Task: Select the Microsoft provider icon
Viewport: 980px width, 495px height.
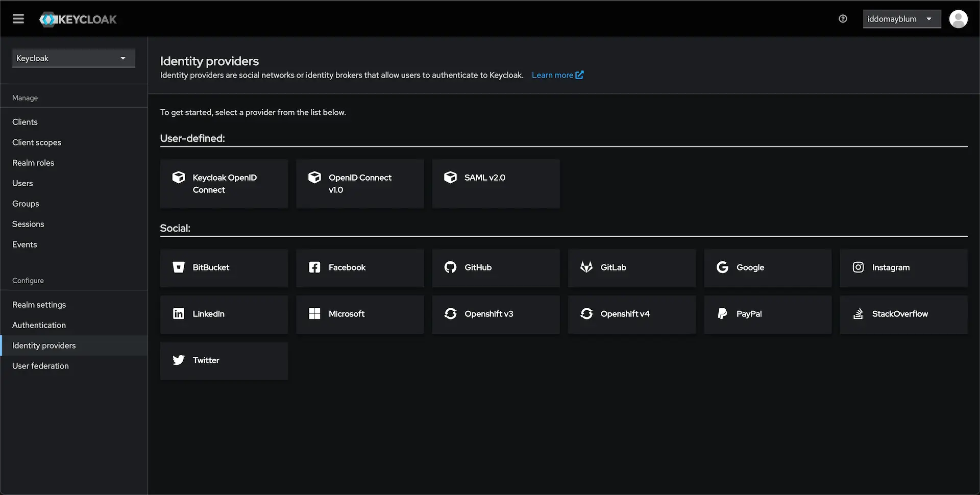Action: tap(314, 313)
